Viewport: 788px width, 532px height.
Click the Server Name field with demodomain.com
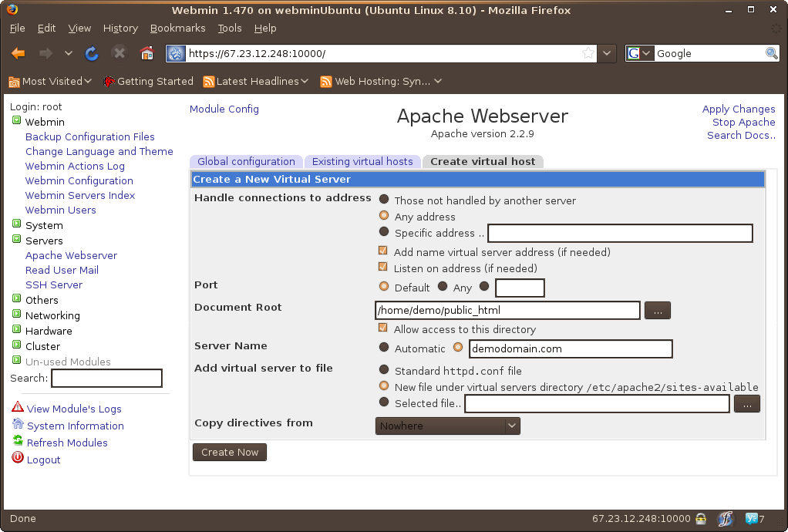coord(571,348)
